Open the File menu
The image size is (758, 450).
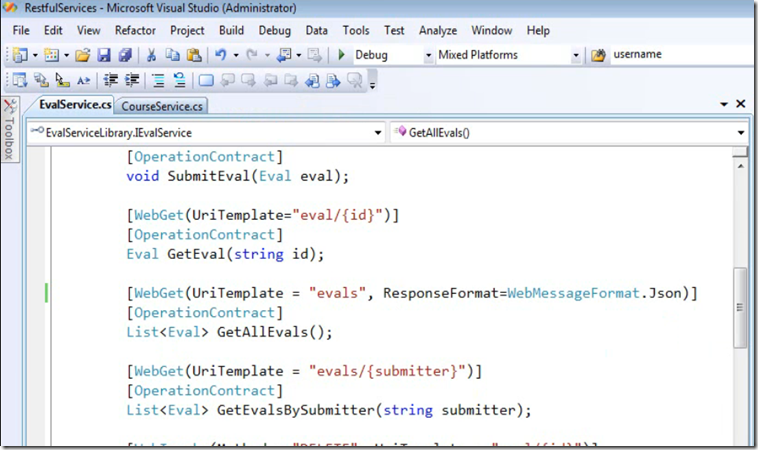click(21, 30)
